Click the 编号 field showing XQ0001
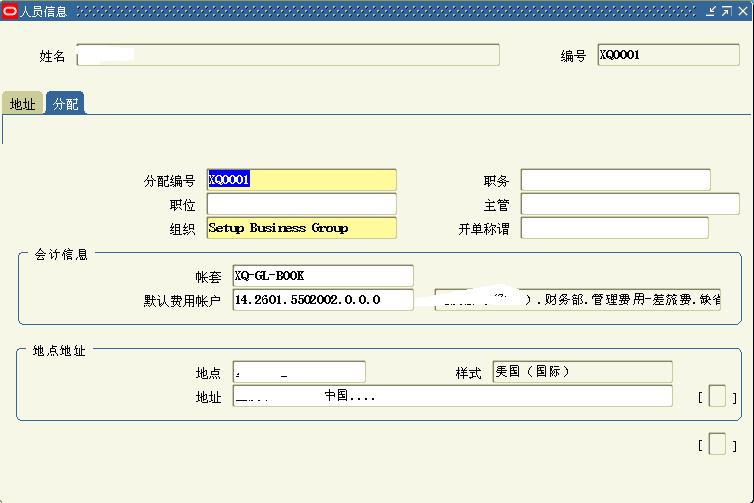The image size is (754, 503). click(667, 55)
